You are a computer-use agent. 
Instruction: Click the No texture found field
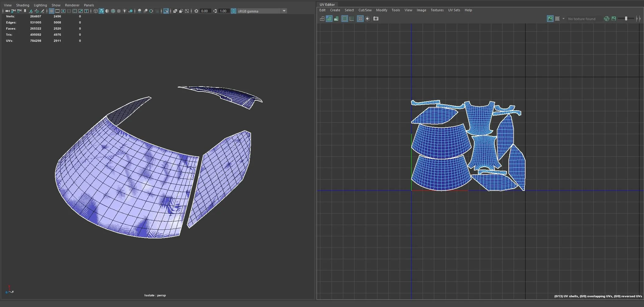click(581, 19)
